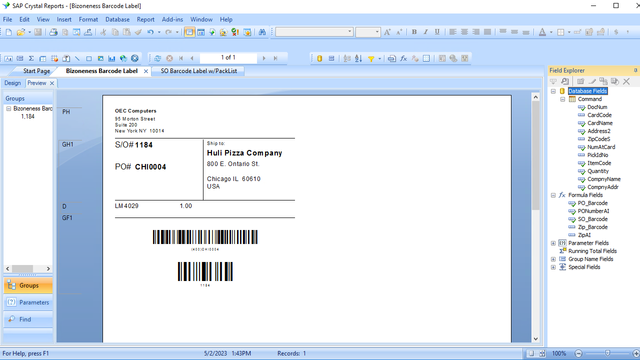Toggle Justify alignment
Viewport: 640px width, 360px height.
coord(487,32)
